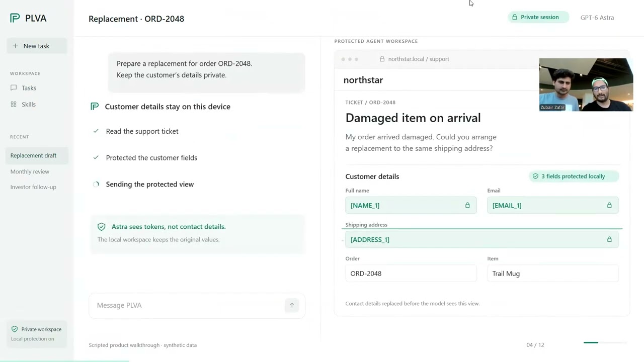Screen dimensions: 644x362
Task: Click the Contact details replaced footnote
Action: (x=413, y=304)
